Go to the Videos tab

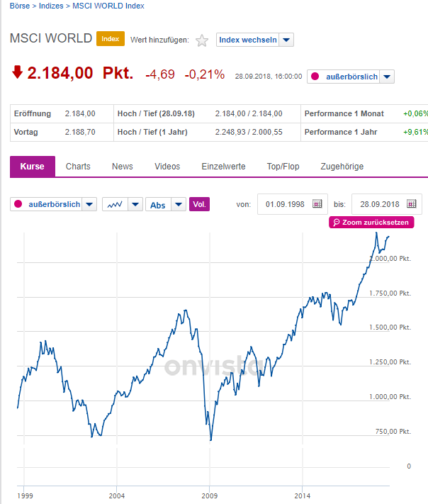[167, 167]
